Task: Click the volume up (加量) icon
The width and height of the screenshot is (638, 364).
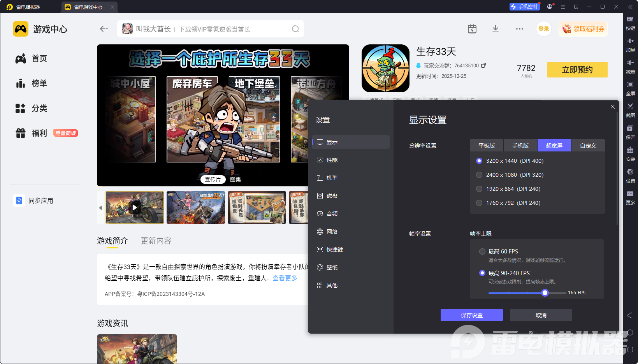Action: click(630, 41)
